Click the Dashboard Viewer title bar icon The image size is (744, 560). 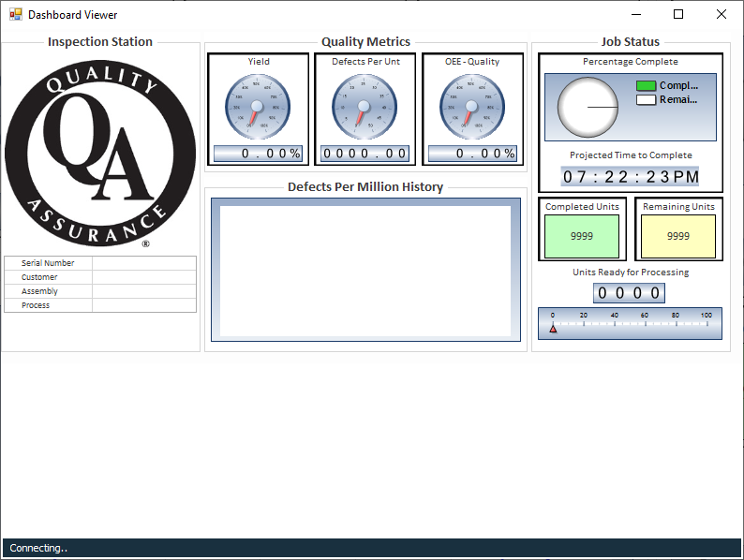tap(15, 15)
